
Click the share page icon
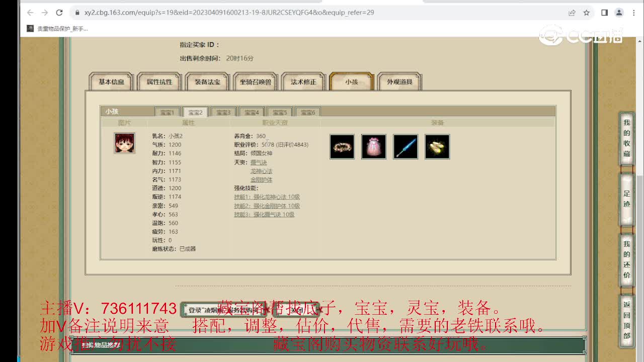(x=572, y=13)
